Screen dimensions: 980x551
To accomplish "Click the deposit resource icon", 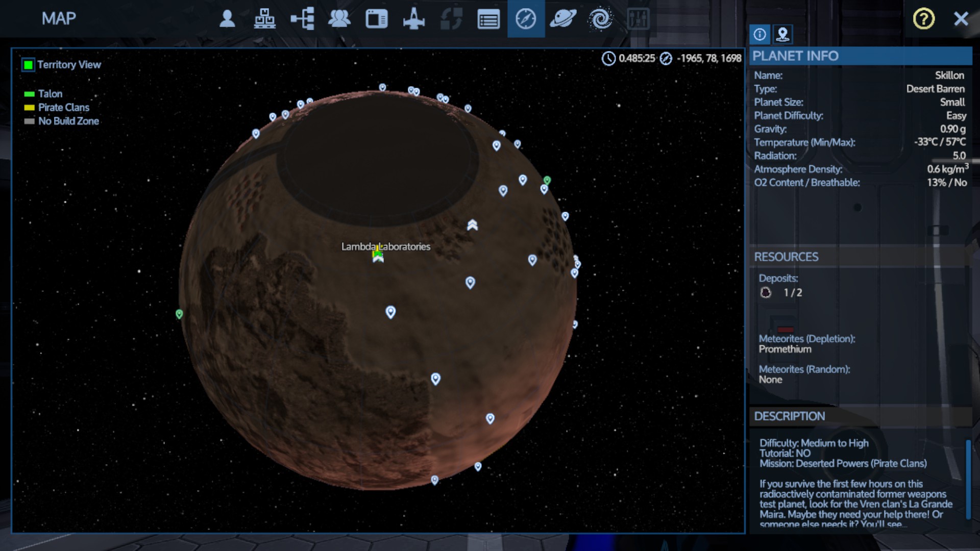I will tap(766, 292).
